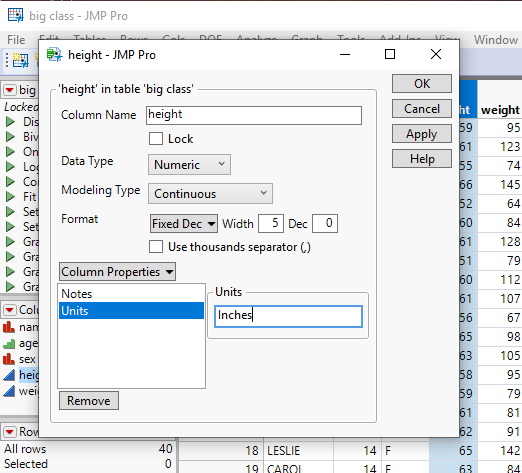Click the new data table toolbar icon
The height and width of the screenshot is (473, 522).
point(21,61)
